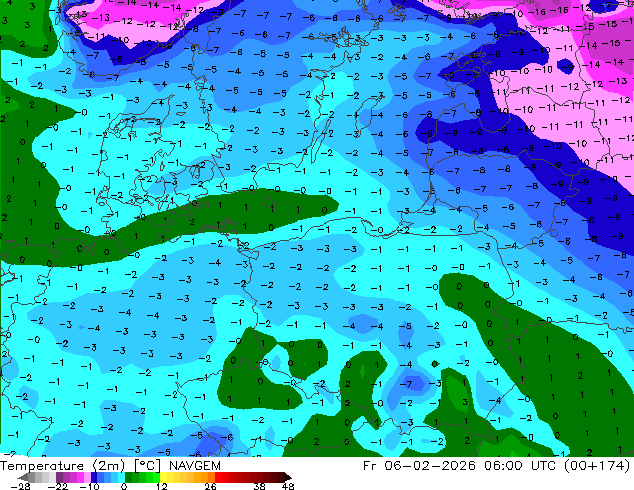Click the bright red legend swatch
The width and height of the screenshot is (634, 490).
(218, 477)
